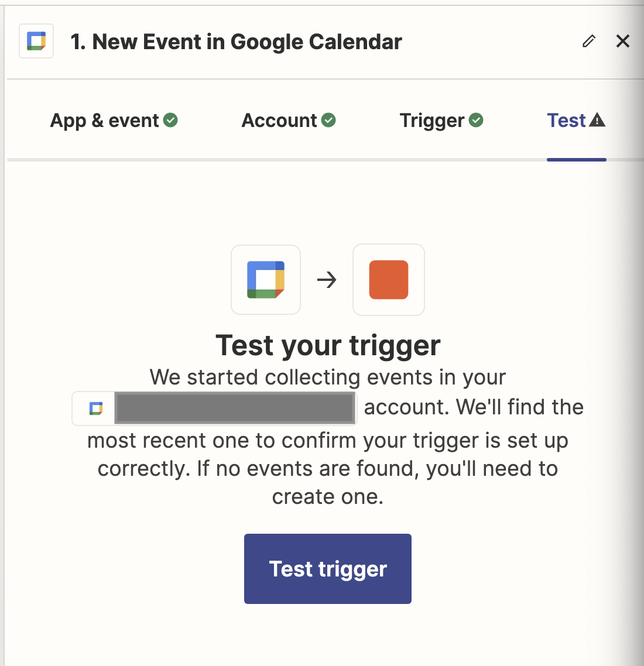
Task: Go to the Trigger tab
Action: (432, 121)
